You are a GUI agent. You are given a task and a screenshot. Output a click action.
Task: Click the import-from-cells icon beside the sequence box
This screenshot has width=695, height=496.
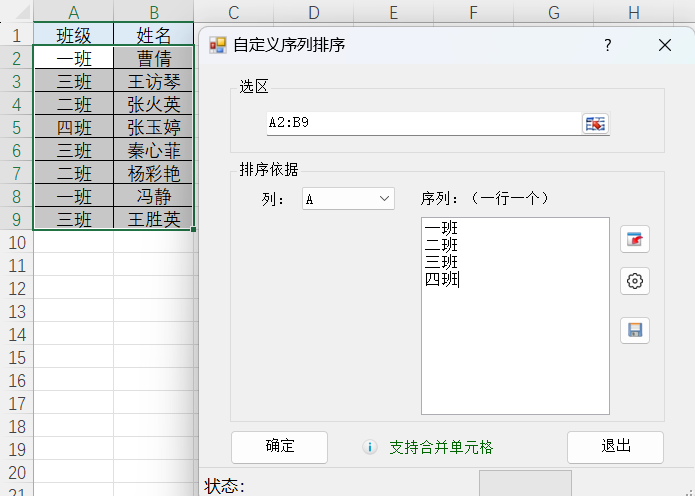click(x=635, y=239)
